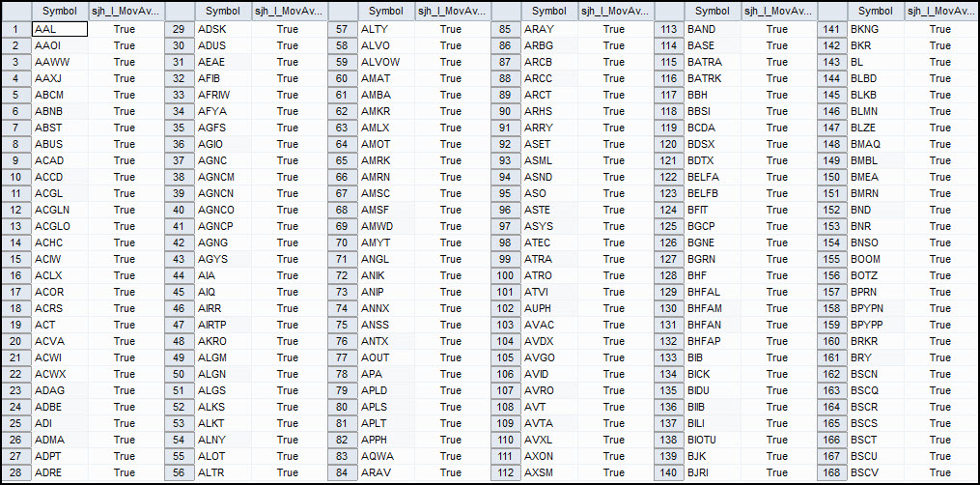Select the BAND symbol cell
This screenshot has height=485, width=980.
click(713, 29)
